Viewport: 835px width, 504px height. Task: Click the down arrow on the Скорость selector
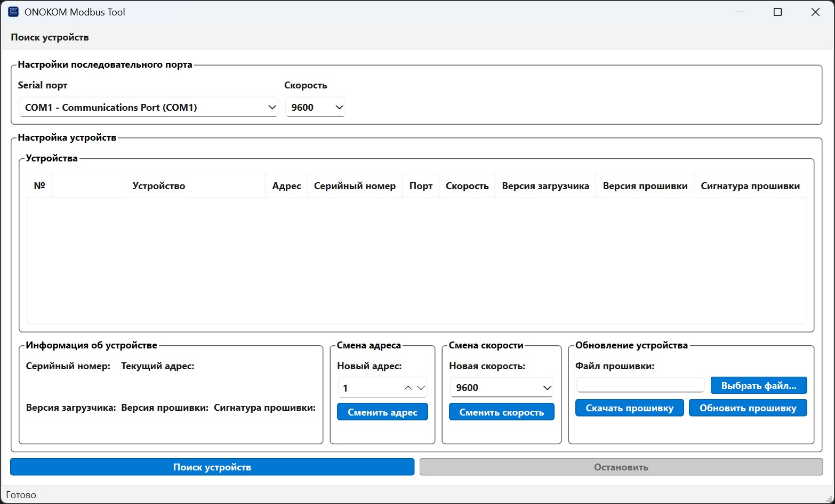tap(338, 107)
